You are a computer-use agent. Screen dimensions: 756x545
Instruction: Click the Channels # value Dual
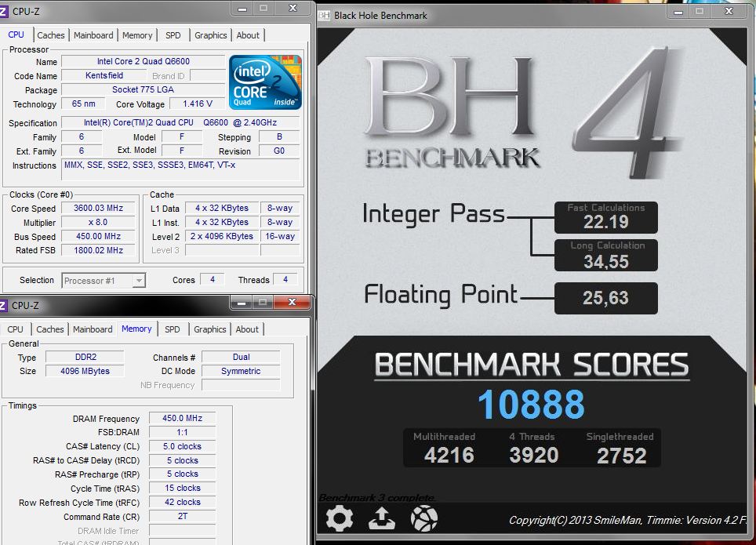tap(241, 357)
